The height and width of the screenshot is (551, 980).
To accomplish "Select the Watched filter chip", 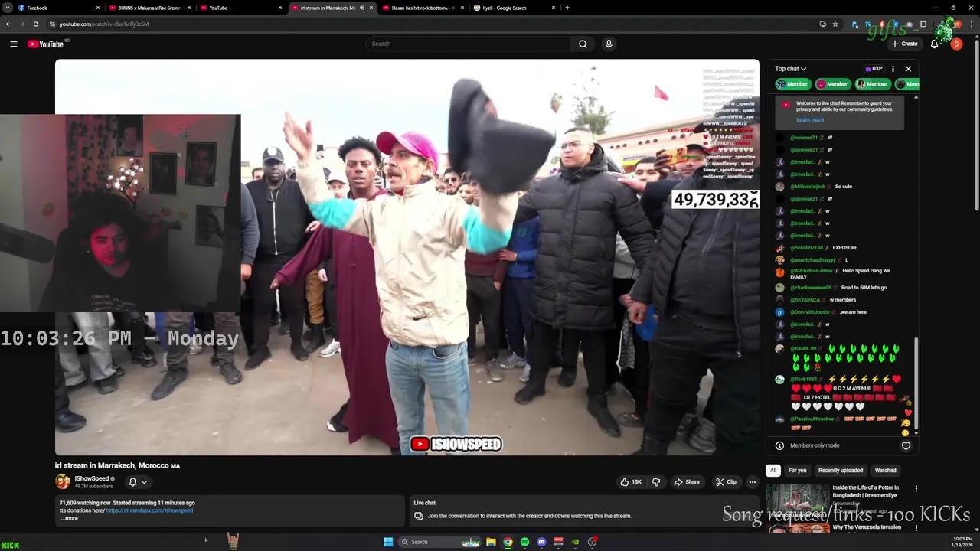I will point(885,471).
